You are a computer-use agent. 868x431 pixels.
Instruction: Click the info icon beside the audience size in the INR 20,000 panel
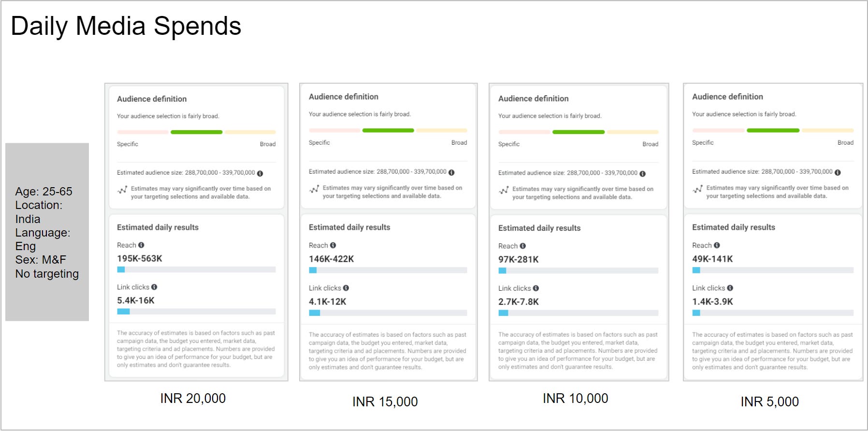(260, 173)
